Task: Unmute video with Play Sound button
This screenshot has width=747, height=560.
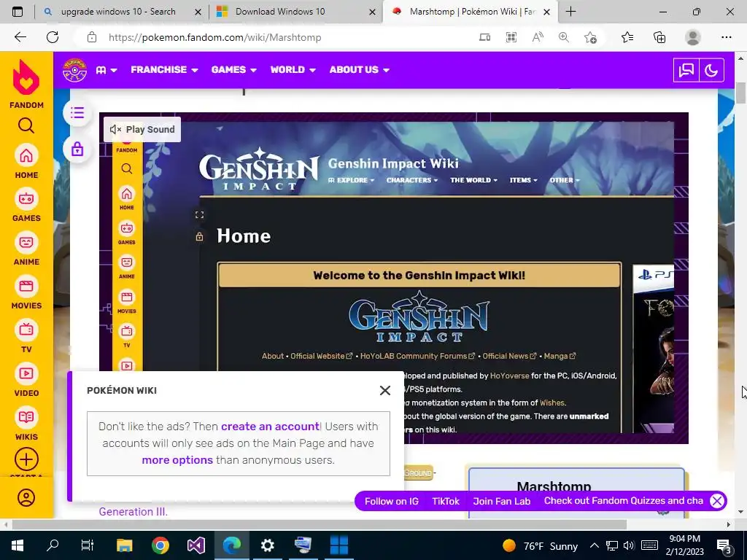Action: pos(142,130)
